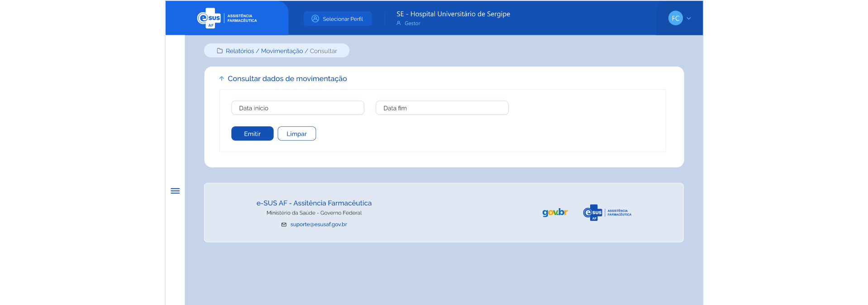Click the gov.br logo
The height and width of the screenshot is (305, 868).
point(555,212)
